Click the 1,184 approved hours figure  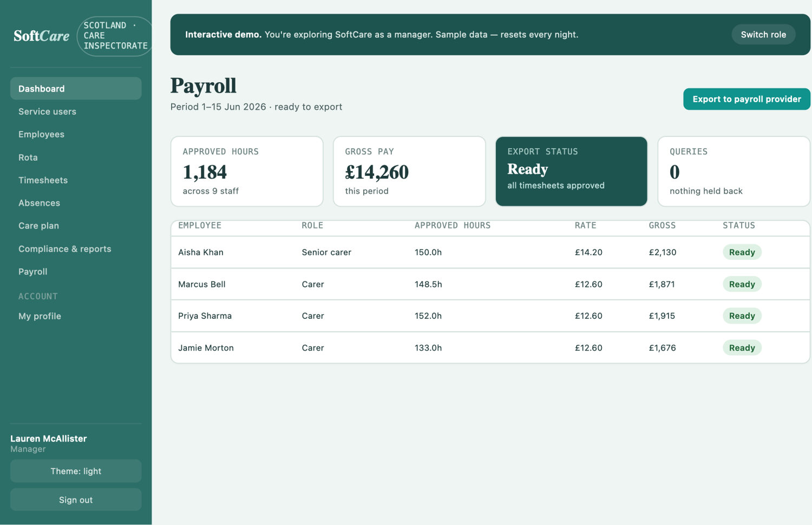click(205, 172)
